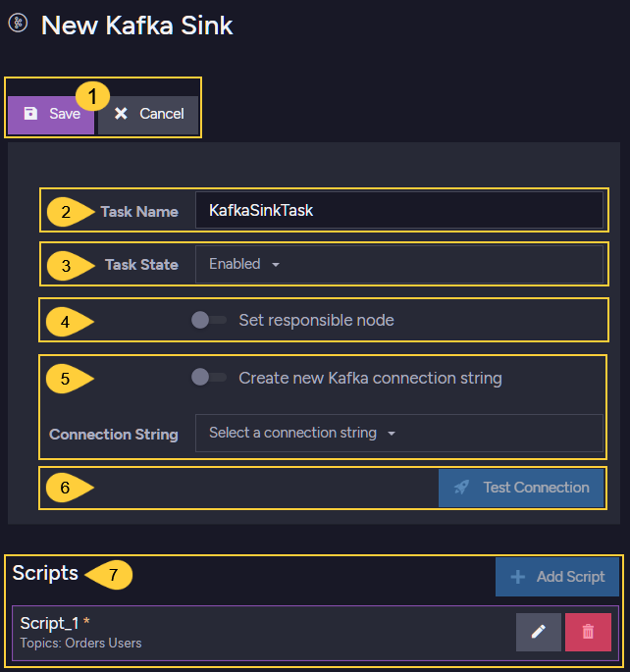630x672 pixels.
Task: Select the Script_1 script name
Action: click(49, 623)
